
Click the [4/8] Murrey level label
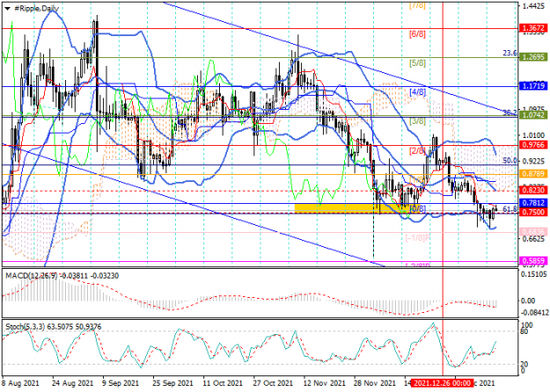coord(417,92)
